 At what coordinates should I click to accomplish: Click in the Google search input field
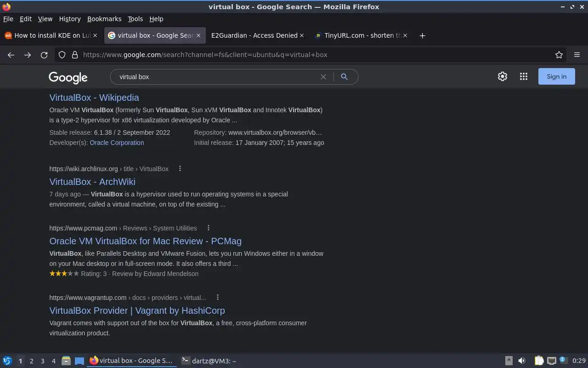[x=216, y=77]
